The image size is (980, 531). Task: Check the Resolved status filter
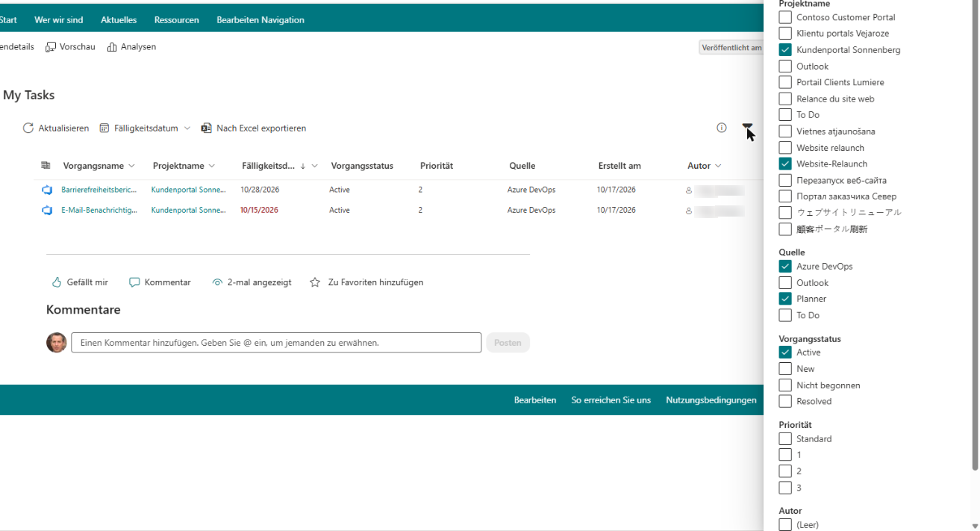click(x=785, y=401)
